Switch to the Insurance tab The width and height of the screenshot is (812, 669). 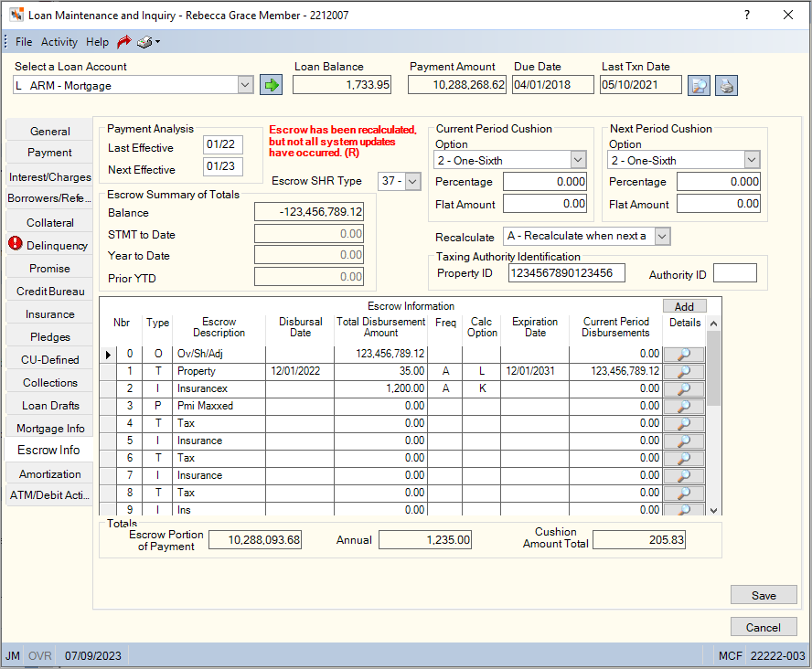click(x=49, y=314)
